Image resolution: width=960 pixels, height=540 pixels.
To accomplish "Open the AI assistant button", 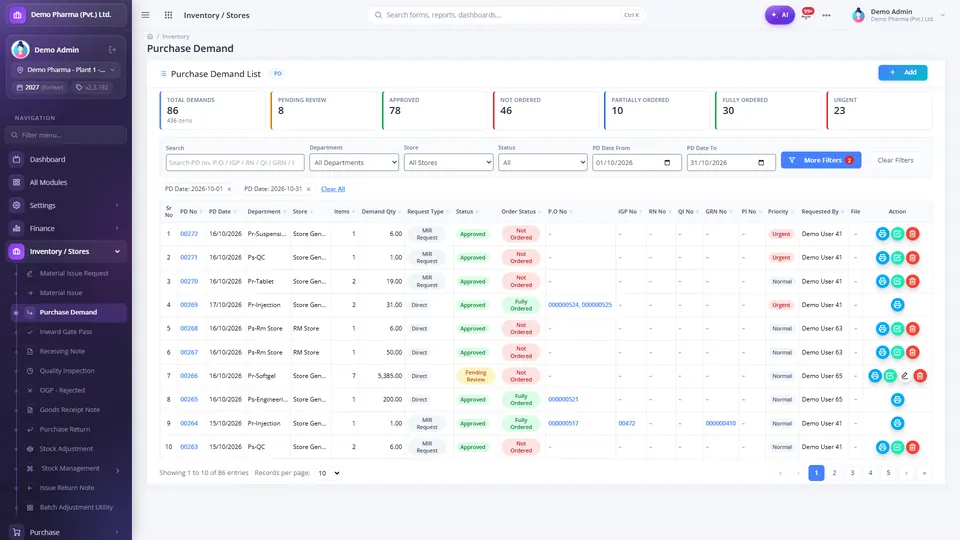I will [779, 15].
